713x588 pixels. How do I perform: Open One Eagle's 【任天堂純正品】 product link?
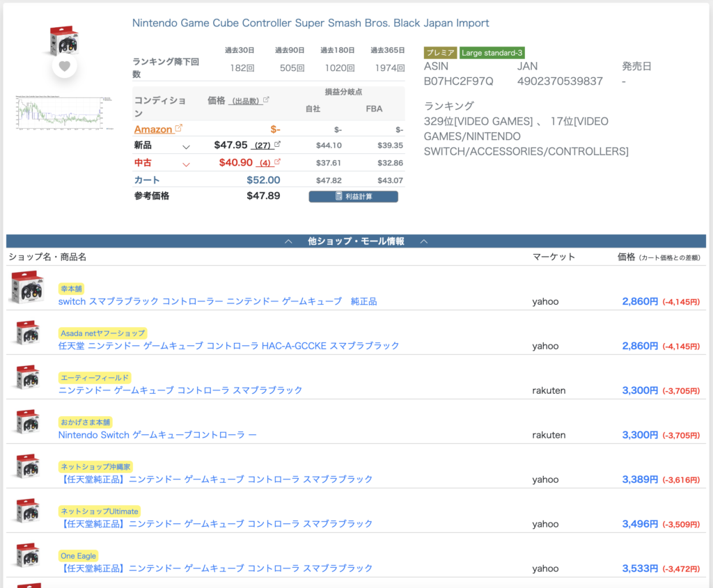click(x=216, y=569)
